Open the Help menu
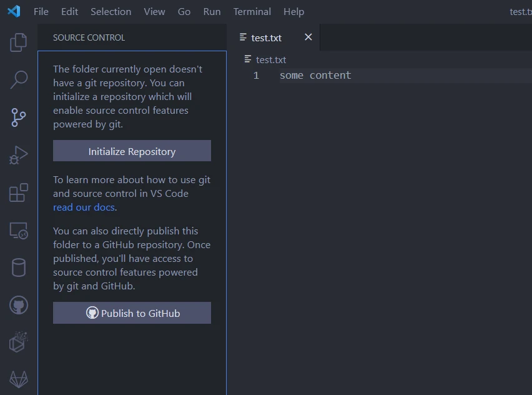532x395 pixels. (x=293, y=11)
